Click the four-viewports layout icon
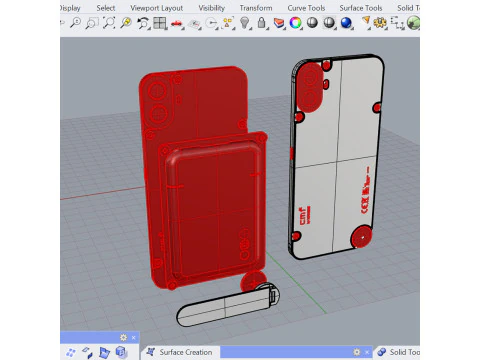 (160, 23)
